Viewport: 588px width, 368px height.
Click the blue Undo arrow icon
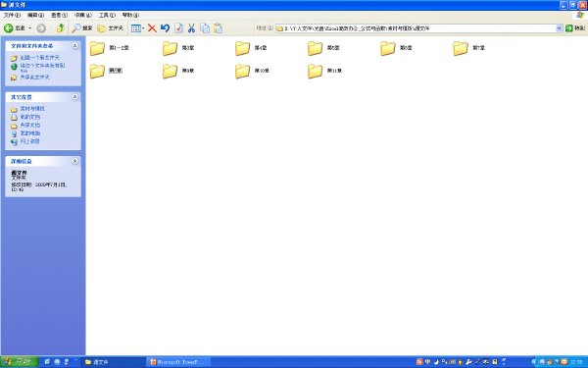click(165, 28)
